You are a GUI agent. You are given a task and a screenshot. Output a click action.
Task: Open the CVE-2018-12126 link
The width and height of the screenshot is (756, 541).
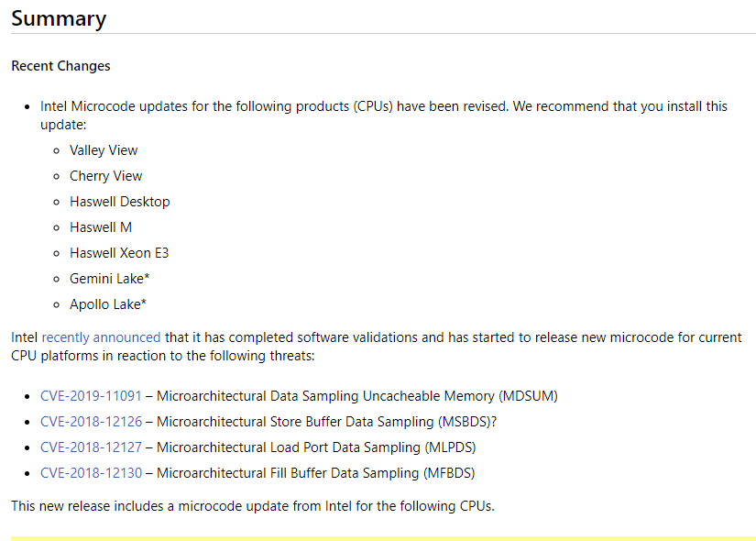click(x=91, y=421)
